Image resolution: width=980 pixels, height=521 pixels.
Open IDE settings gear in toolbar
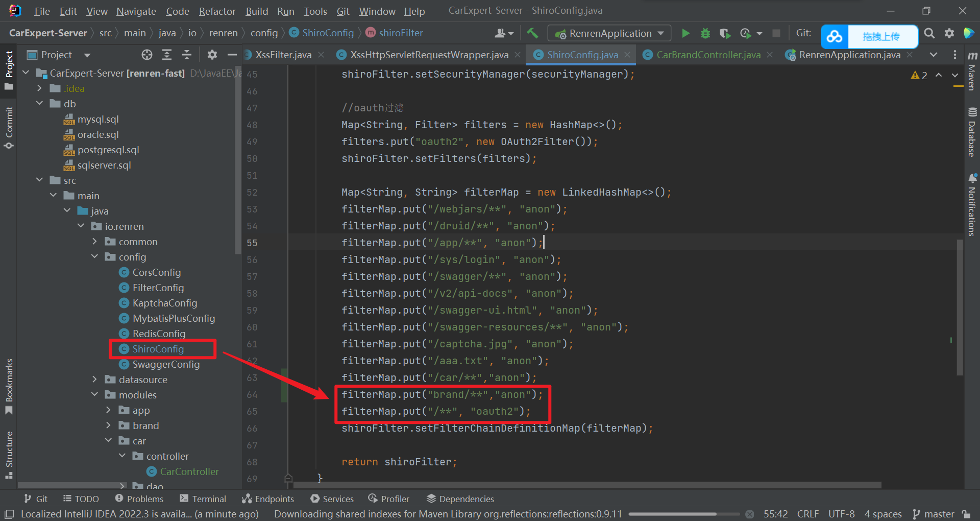point(949,33)
